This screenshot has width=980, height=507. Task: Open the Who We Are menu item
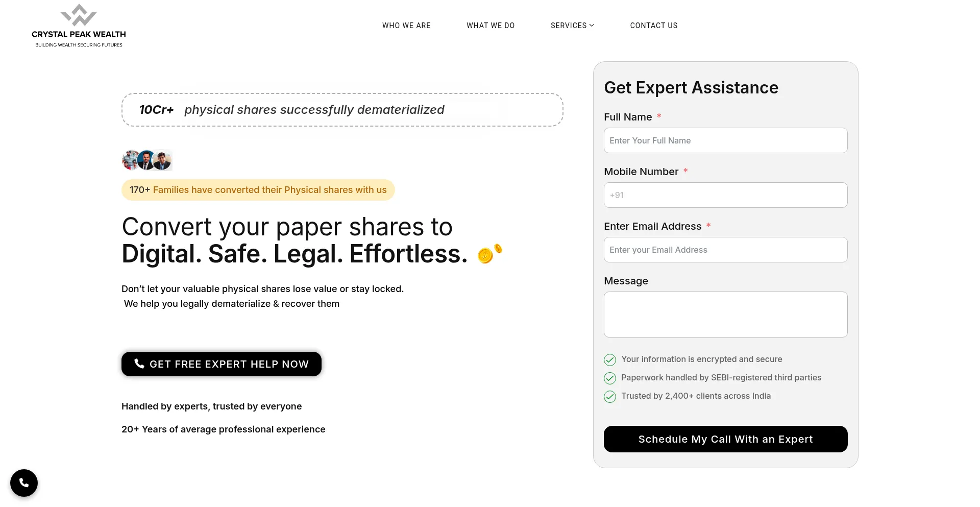click(406, 26)
